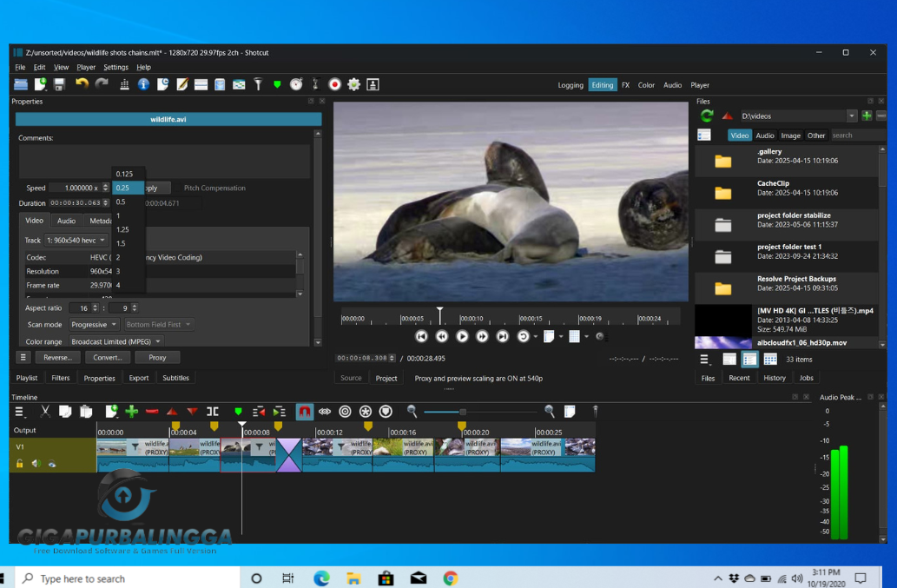Click the Redo arrow icon

click(102, 84)
